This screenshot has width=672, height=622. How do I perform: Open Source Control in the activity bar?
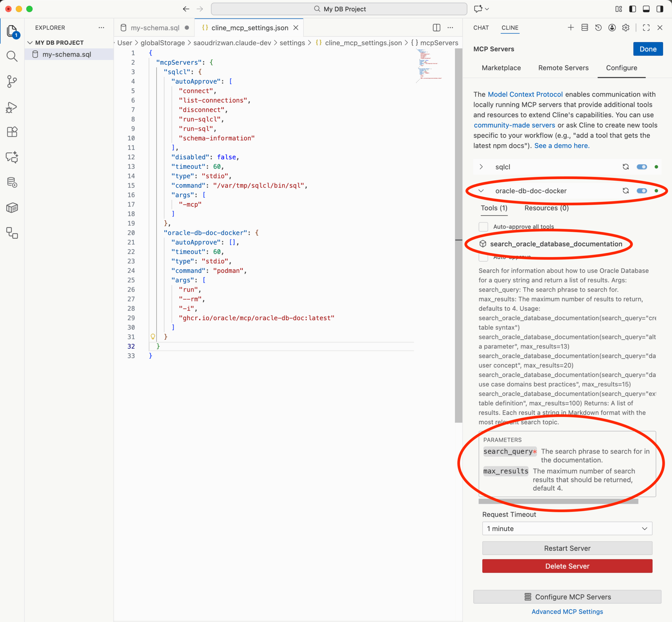(x=12, y=81)
